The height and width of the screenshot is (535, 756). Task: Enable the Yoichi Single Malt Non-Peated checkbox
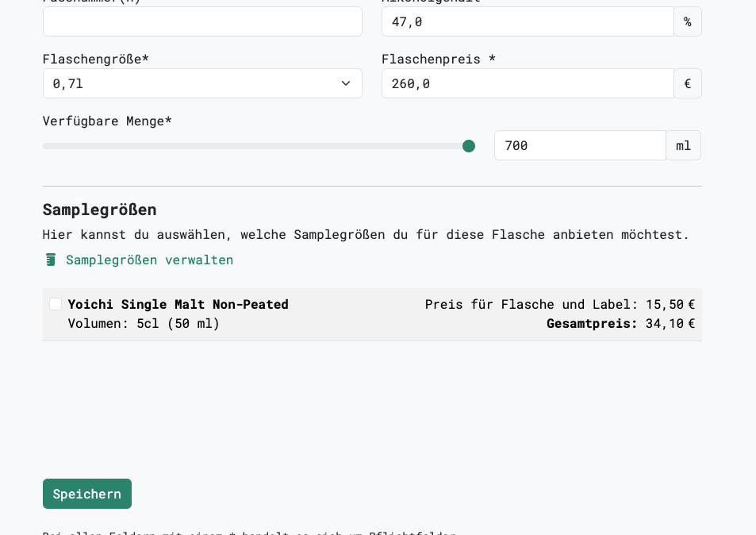tap(56, 304)
